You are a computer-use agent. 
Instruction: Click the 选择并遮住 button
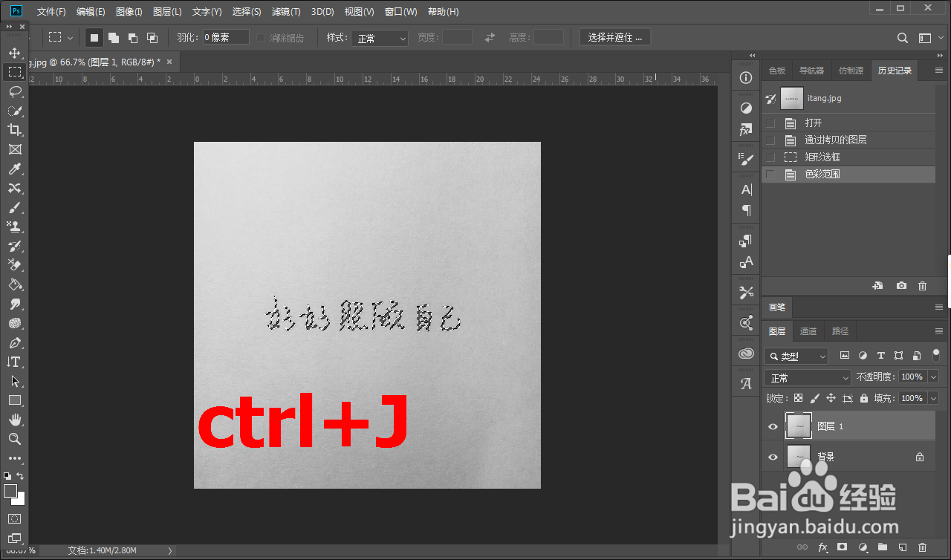tap(615, 37)
